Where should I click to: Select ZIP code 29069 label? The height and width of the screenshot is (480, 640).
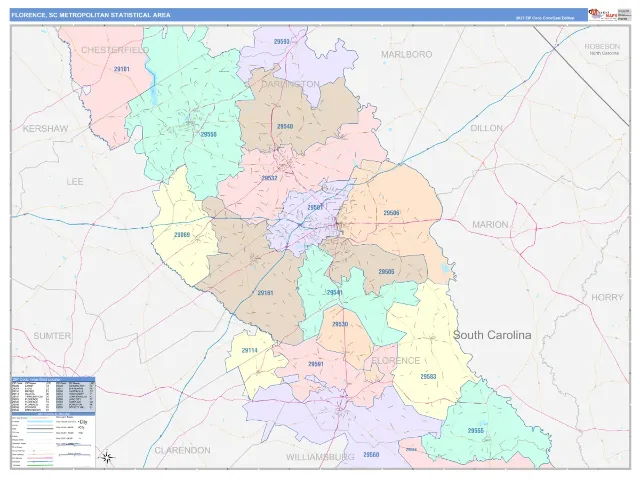[x=182, y=235]
